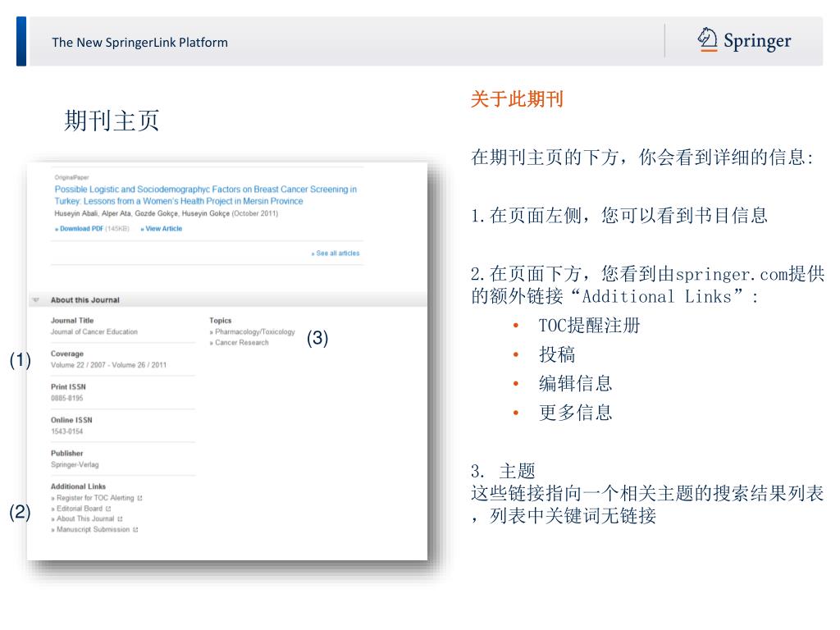
Task: Click the 编辑信息 bullet item
Action: (x=575, y=384)
